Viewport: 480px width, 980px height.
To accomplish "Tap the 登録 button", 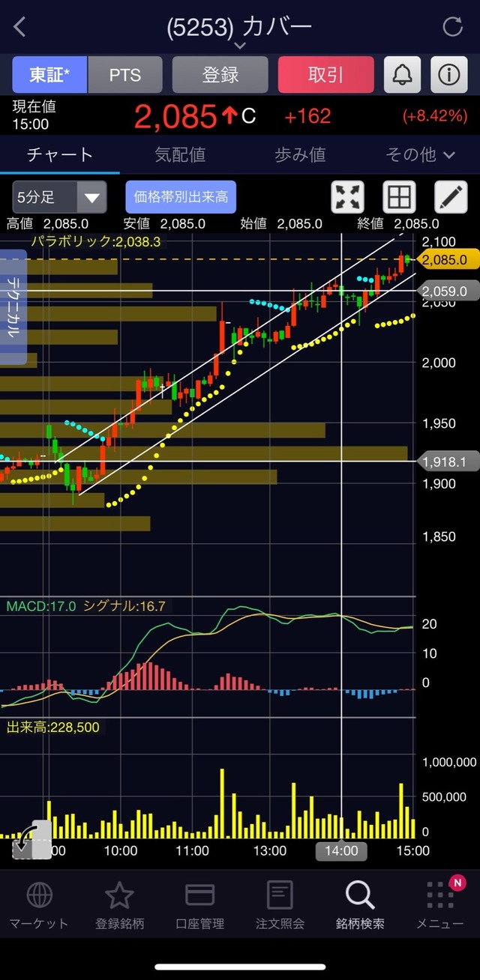I will click(x=220, y=74).
